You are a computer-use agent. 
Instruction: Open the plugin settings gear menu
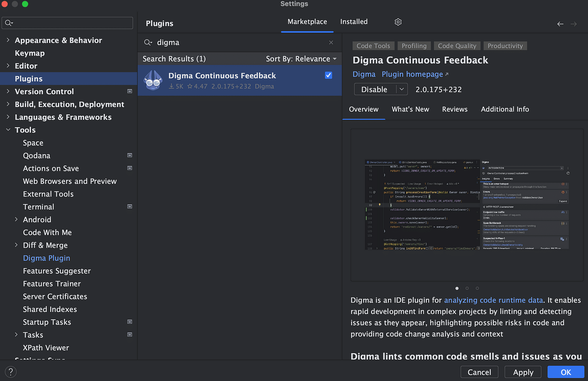(398, 22)
